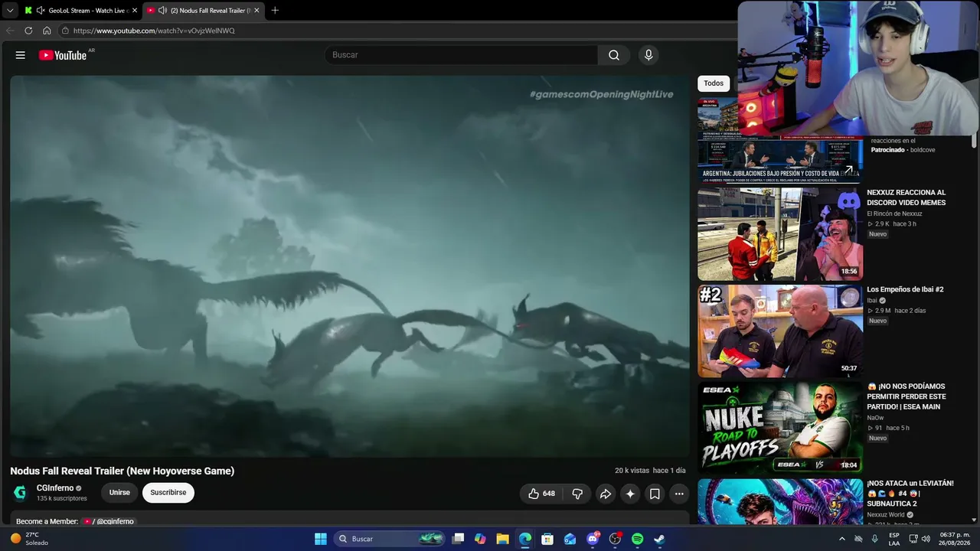
Task: Click the 20 k vistas view count
Action: pyautogui.click(x=632, y=471)
